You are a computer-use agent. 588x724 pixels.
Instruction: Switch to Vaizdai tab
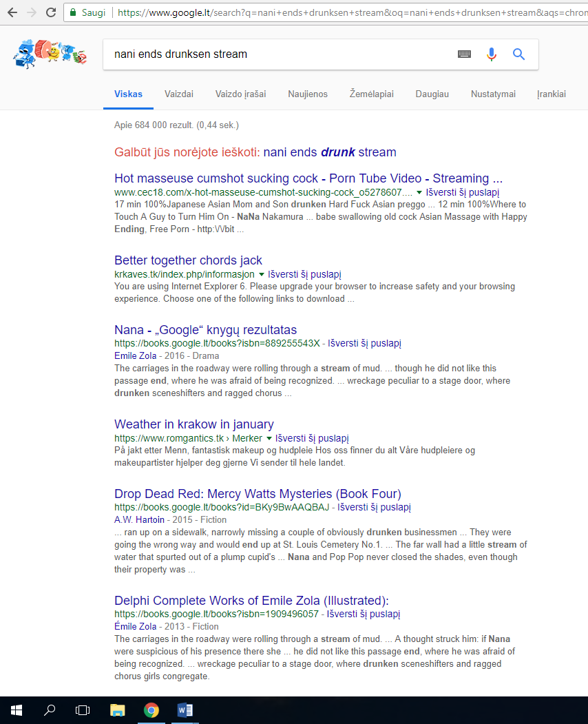[x=179, y=94]
